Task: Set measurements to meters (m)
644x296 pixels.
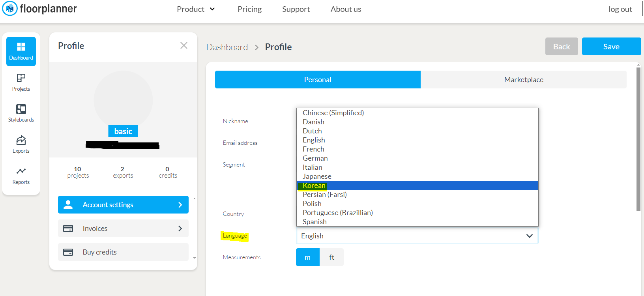Action: [308, 257]
